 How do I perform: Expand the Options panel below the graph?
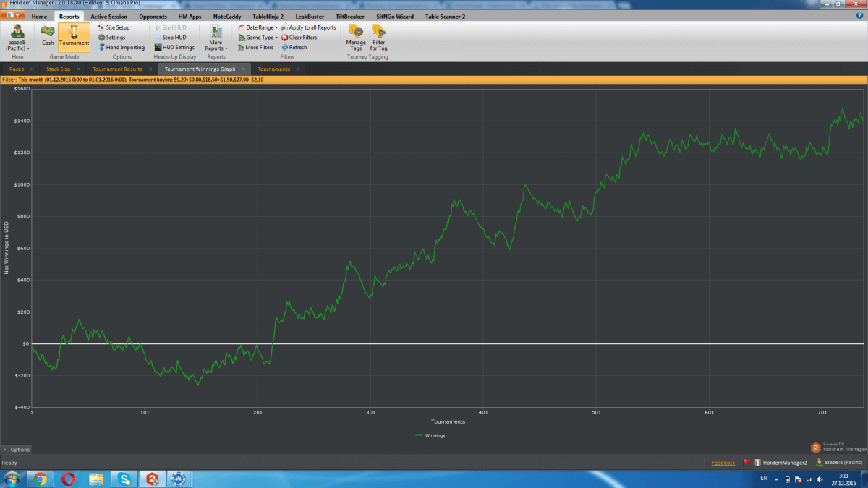coord(17,450)
